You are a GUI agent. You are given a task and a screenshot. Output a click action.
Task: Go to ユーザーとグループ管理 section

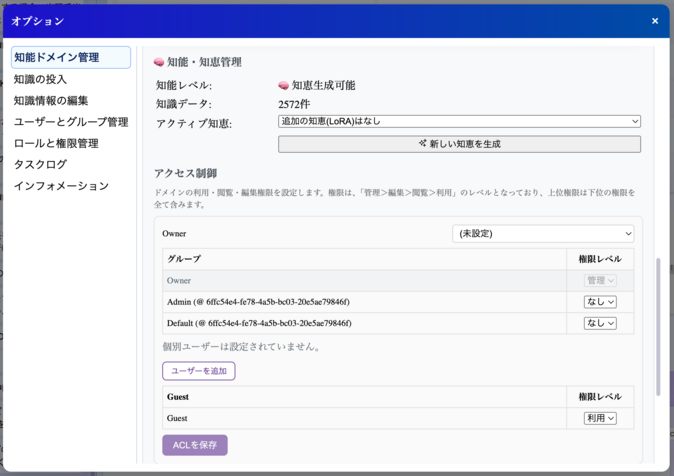tap(71, 122)
